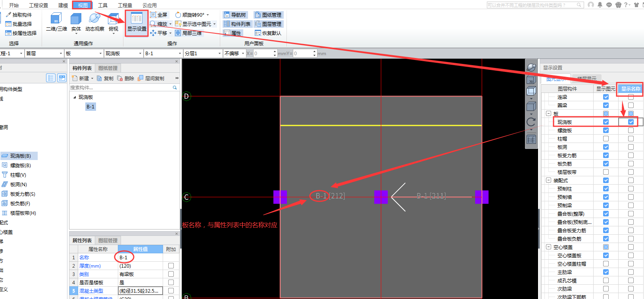
Task: Show the 导航树 navigation tree panel
Action: point(235,15)
